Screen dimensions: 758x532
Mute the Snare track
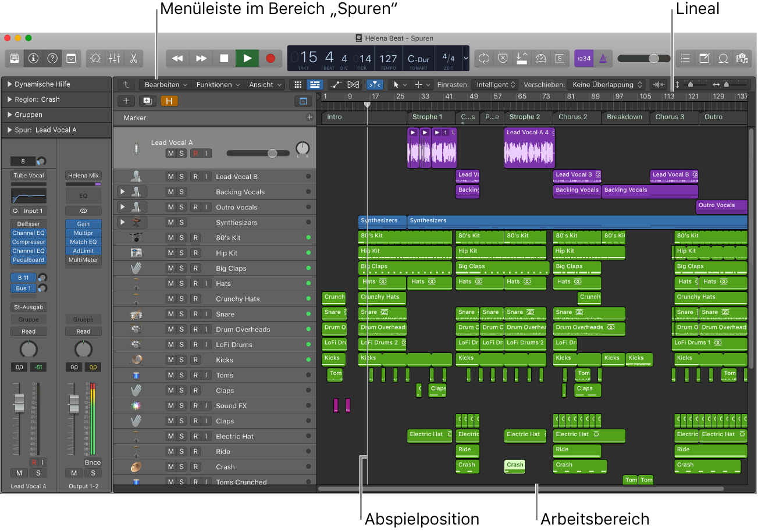(x=170, y=314)
